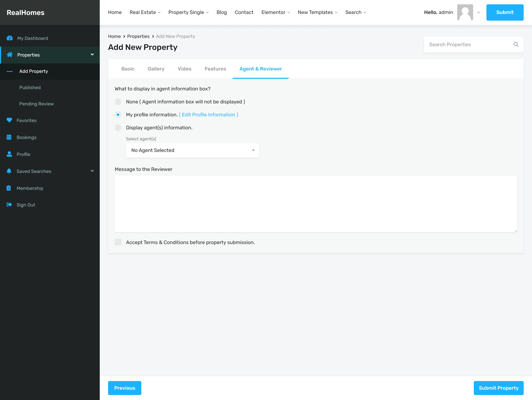Click the Profile person icon
532x400 pixels.
point(9,154)
